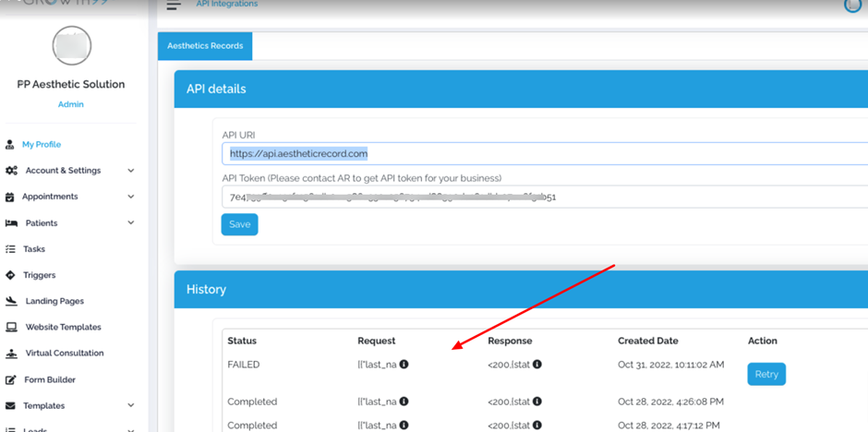Show response info for 4:26:08 PM row
Viewport: 868px width, 432px height.
pyautogui.click(x=537, y=402)
